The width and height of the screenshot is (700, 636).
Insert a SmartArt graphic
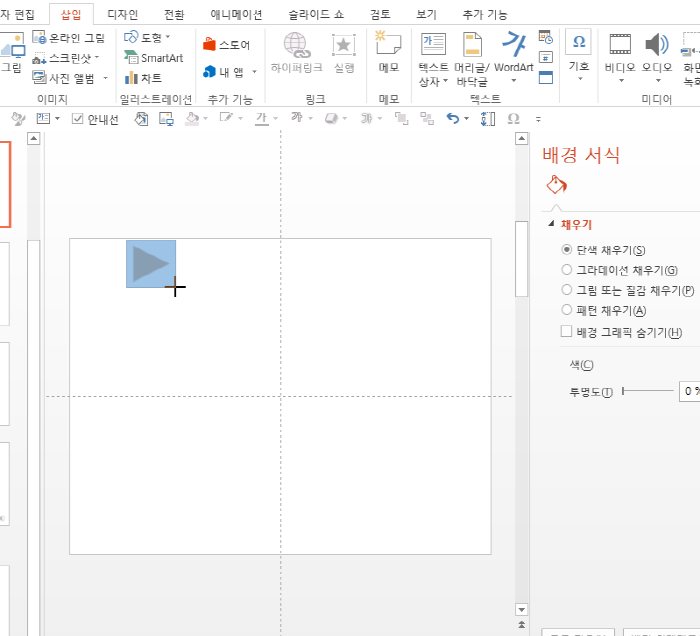154,58
